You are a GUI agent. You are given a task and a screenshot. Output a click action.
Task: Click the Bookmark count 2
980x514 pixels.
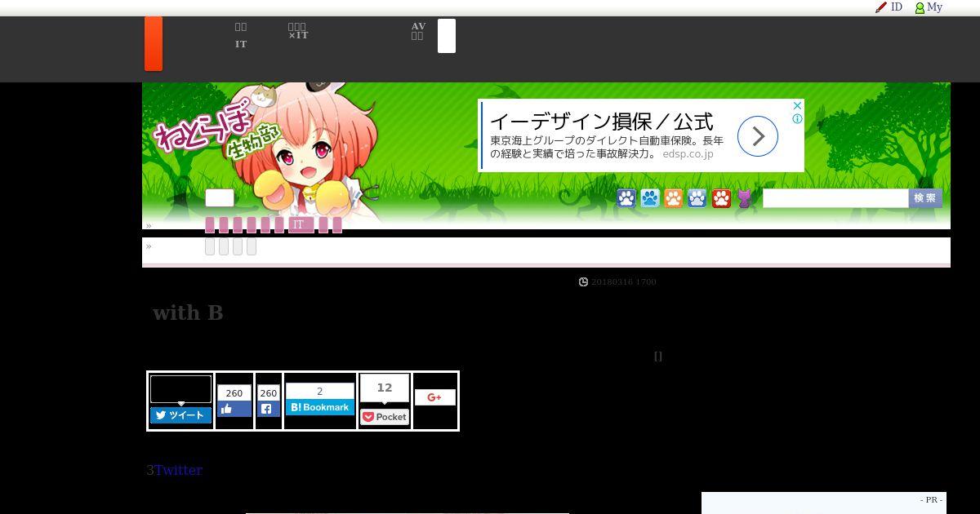[320, 391]
